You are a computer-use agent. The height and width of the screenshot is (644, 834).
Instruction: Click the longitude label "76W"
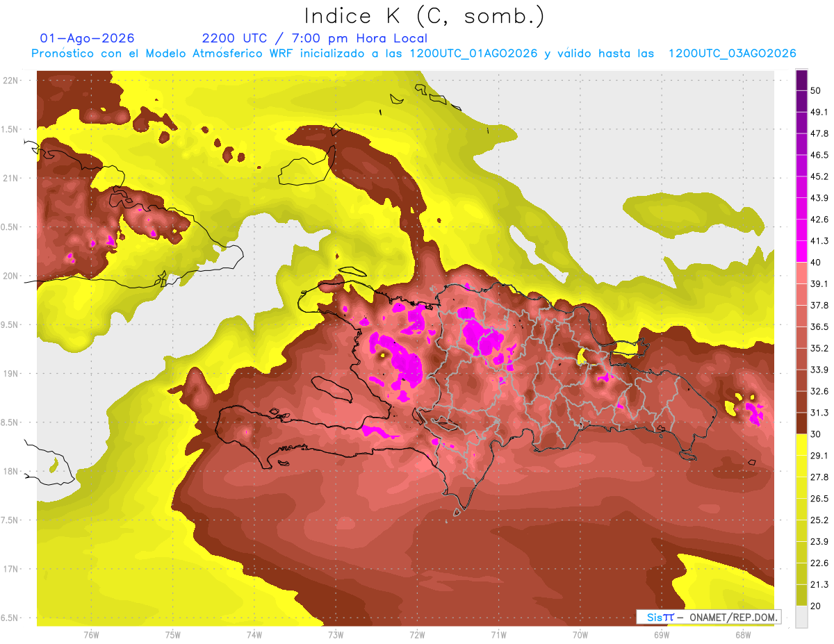click(x=91, y=634)
